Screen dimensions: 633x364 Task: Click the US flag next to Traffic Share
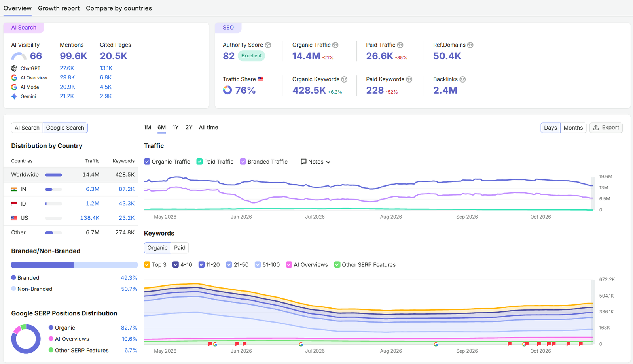pyautogui.click(x=261, y=79)
